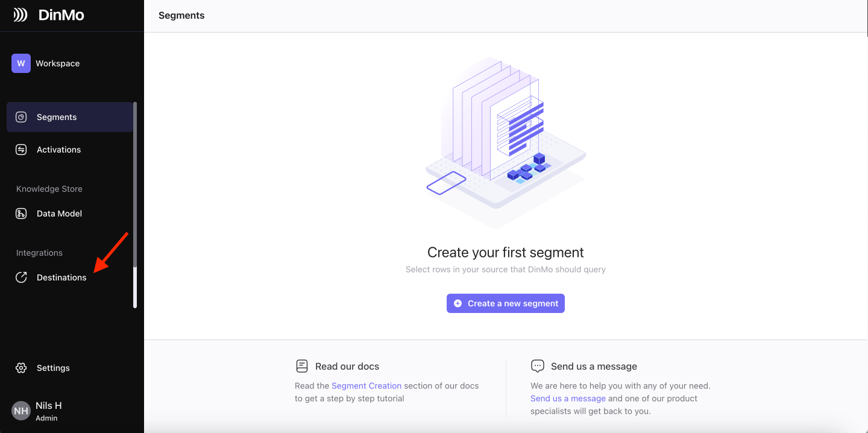Follow the Segment Creation docs link
The image size is (868, 433).
point(366,386)
